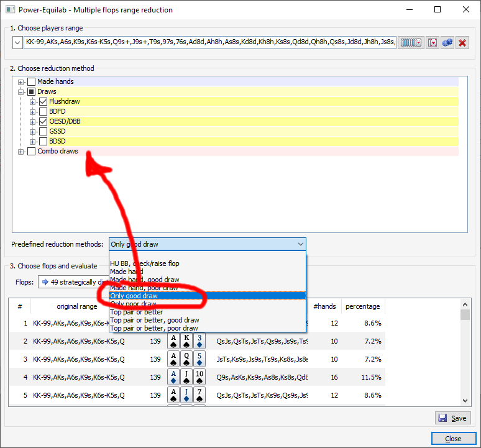Image resolution: width=481 pixels, height=448 pixels.
Task: Clear the range with the red X icon
Action: click(462, 42)
